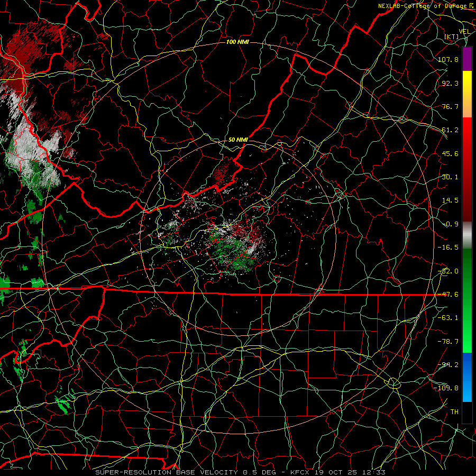Click the 50 NMI range ring label
The width and height of the screenshot is (476, 476).
(x=237, y=140)
